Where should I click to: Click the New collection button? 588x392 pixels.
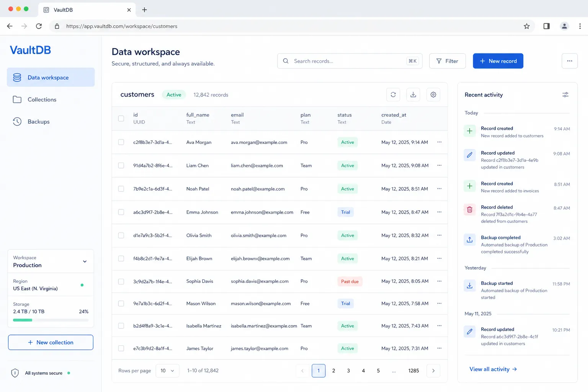51,342
